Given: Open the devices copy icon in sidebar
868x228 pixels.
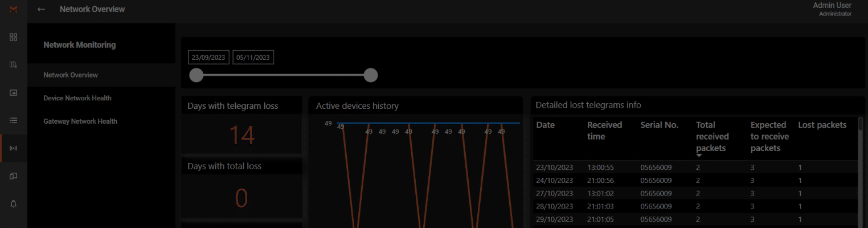Looking at the screenshot, I should point(14,176).
